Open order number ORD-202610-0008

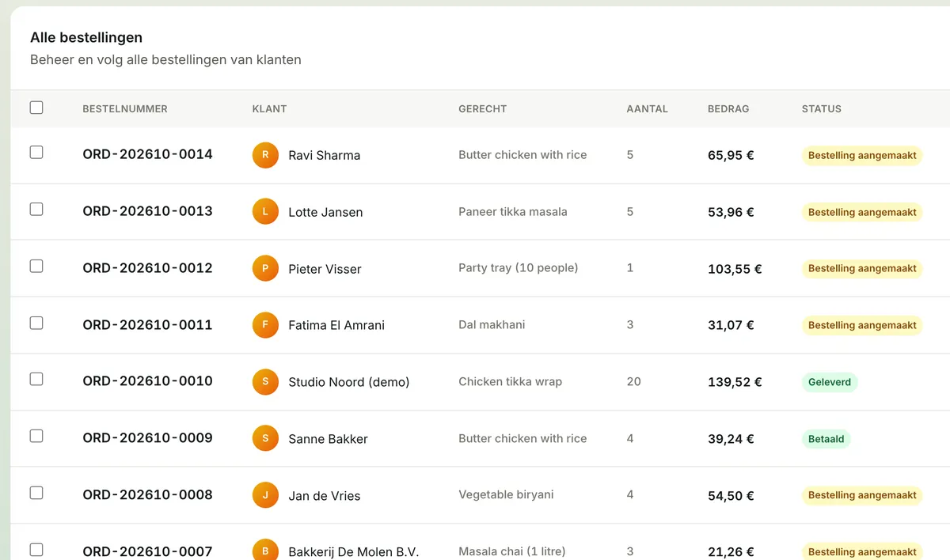pyautogui.click(x=147, y=495)
